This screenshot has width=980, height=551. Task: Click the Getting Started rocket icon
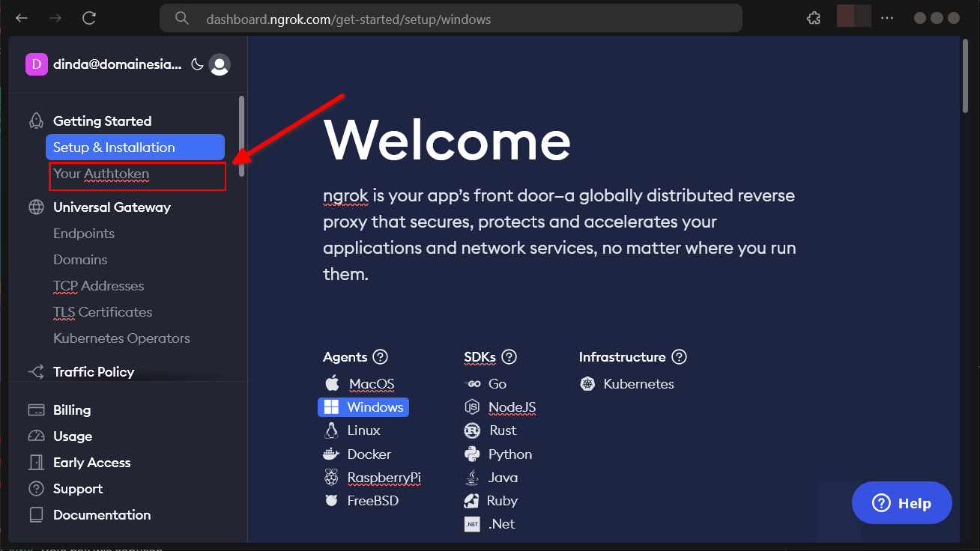point(36,121)
